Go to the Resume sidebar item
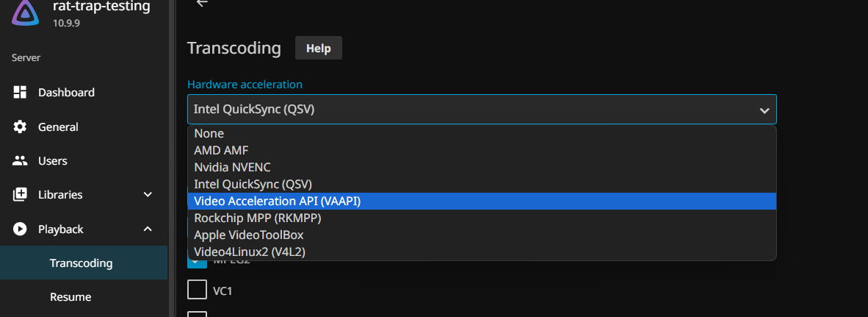The image size is (868, 317). (x=70, y=297)
